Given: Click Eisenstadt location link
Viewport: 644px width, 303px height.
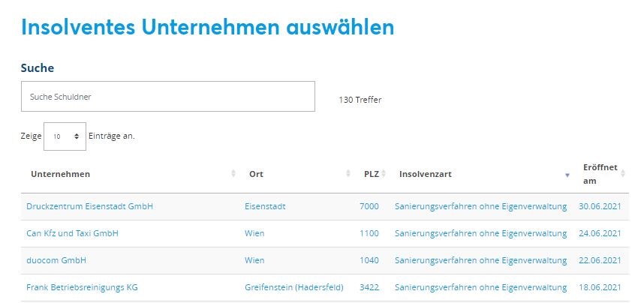Looking at the screenshot, I should [265, 206].
